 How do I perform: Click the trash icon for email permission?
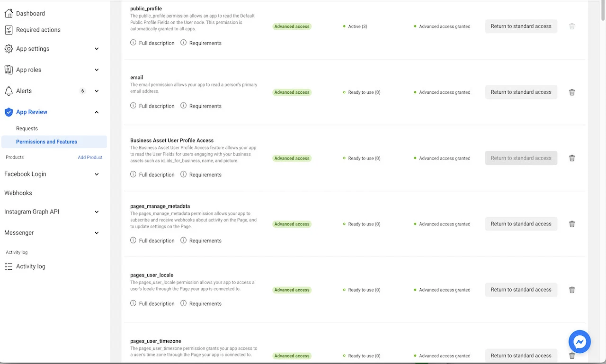click(572, 92)
